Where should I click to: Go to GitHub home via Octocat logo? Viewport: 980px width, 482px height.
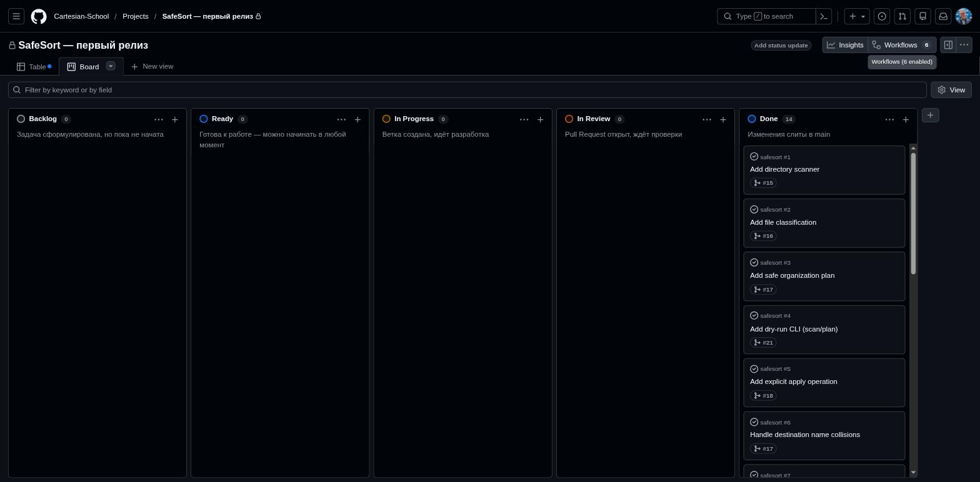[39, 16]
